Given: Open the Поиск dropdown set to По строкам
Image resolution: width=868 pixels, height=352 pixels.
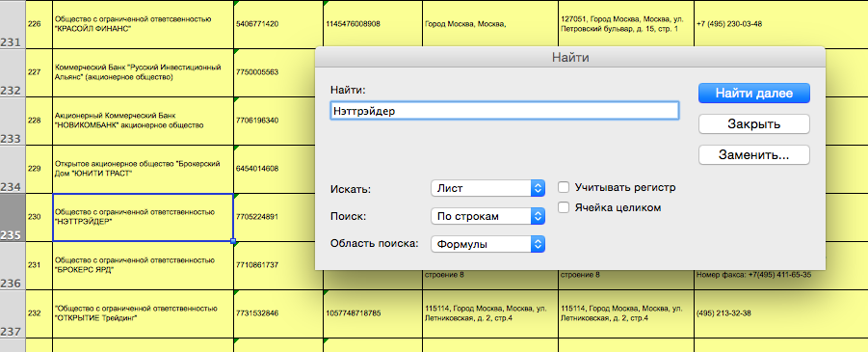Looking at the screenshot, I should coord(487,216).
